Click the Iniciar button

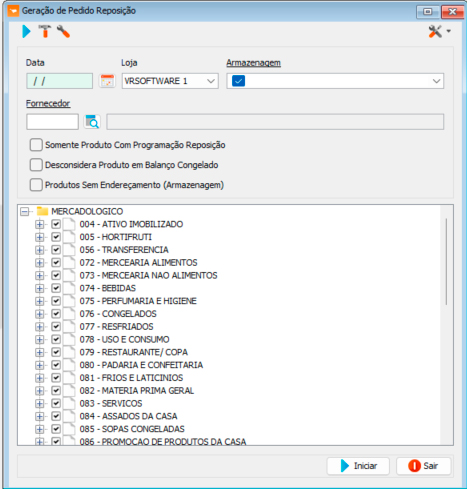358,466
